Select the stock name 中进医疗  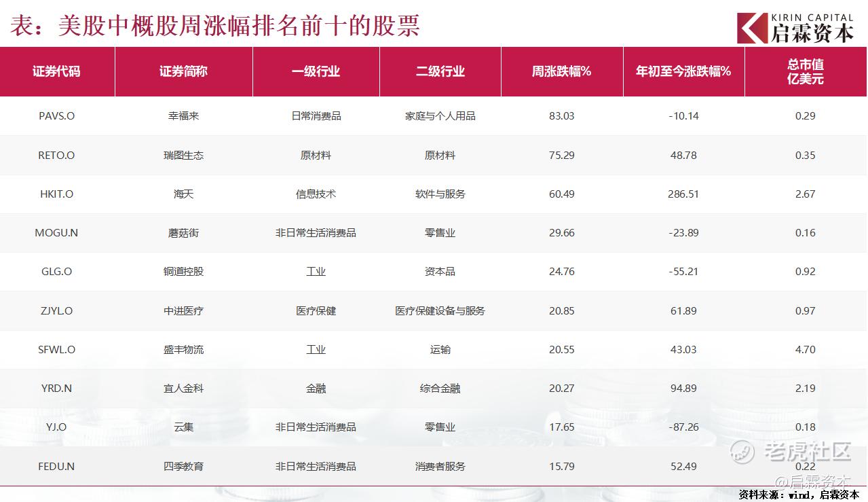click(x=183, y=311)
